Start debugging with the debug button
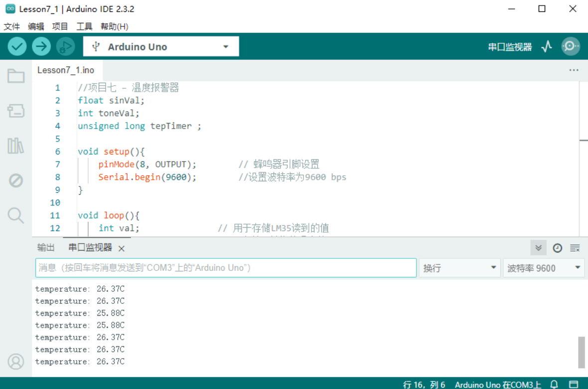The width and height of the screenshot is (588, 389). tap(66, 46)
